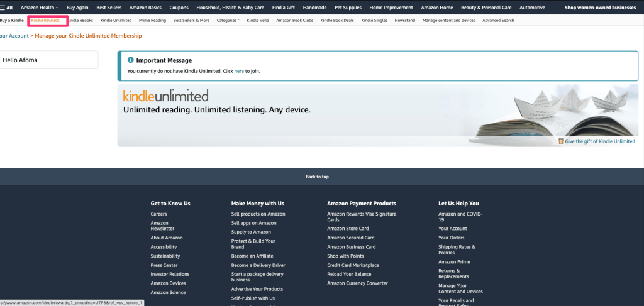Viewport: 644px width, 306px height.
Task: Click the info icon beside Important Message
Action: tap(131, 60)
